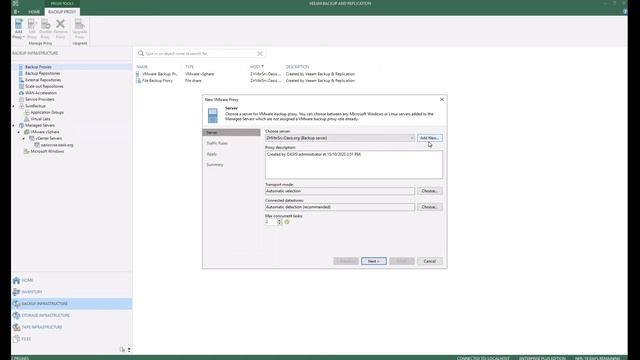Click the Managed Servers globe icon
Image resolution: width=640 pixels, height=360 pixels.
click(21, 125)
